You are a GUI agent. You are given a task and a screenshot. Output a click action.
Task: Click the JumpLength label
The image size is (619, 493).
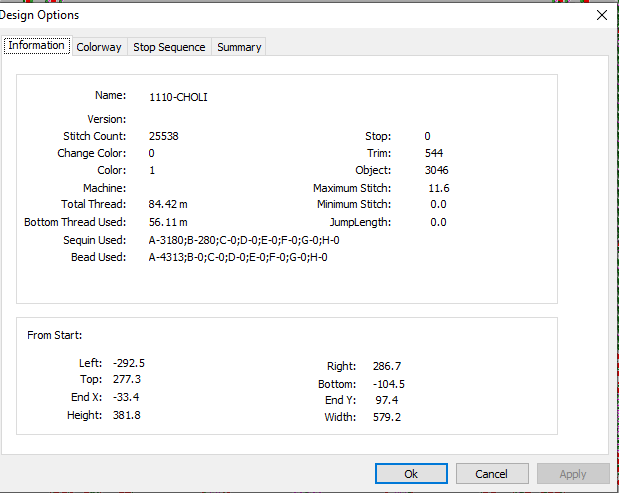pyautogui.click(x=360, y=222)
